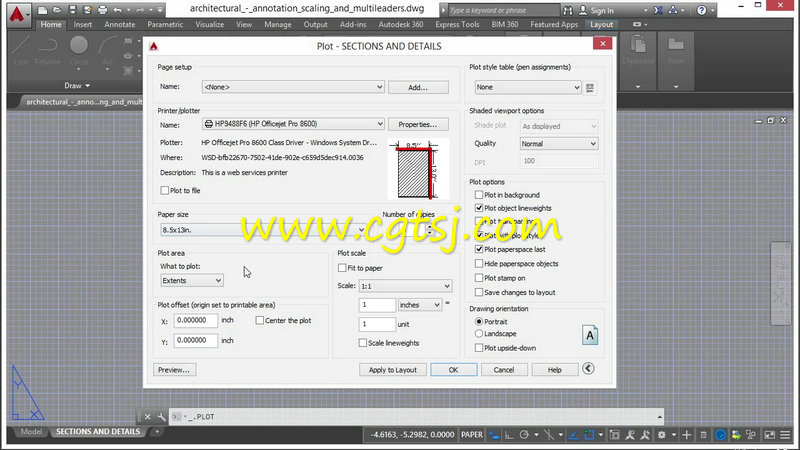Toggle Plot paperspace last checkbox
This screenshot has height=450, width=800.
click(x=479, y=249)
